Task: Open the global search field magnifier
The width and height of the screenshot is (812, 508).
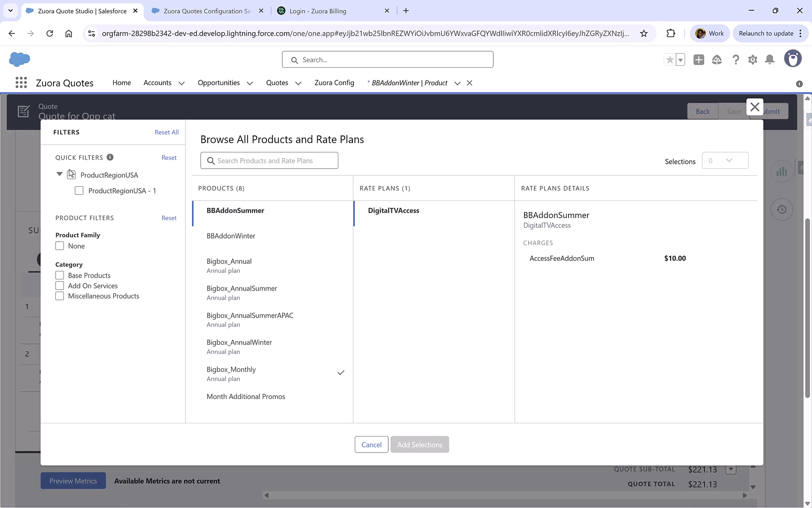Action: coord(295,60)
